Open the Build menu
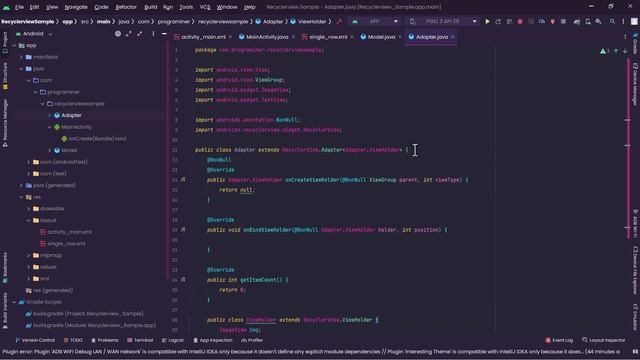 [x=150, y=7]
